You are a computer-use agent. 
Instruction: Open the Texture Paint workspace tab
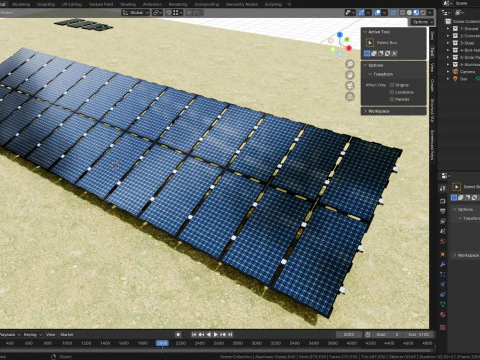point(101,4)
